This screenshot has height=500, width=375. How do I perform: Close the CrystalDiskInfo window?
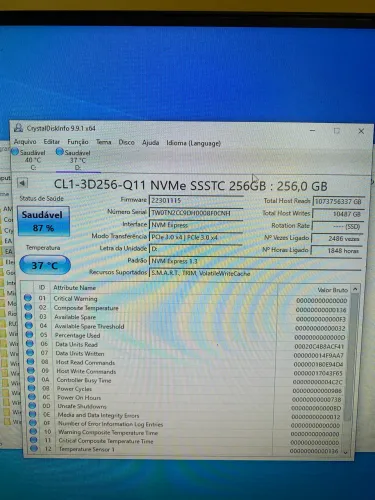click(361, 131)
